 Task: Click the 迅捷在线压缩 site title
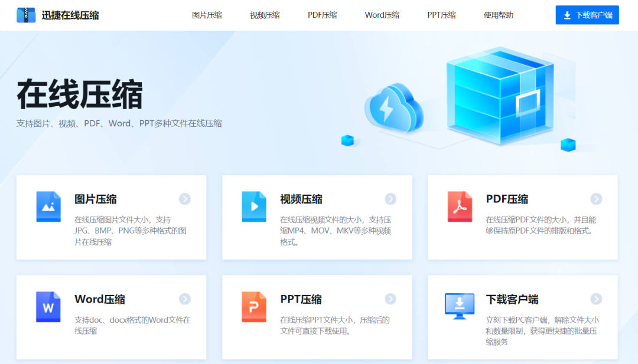coord(70,15)
